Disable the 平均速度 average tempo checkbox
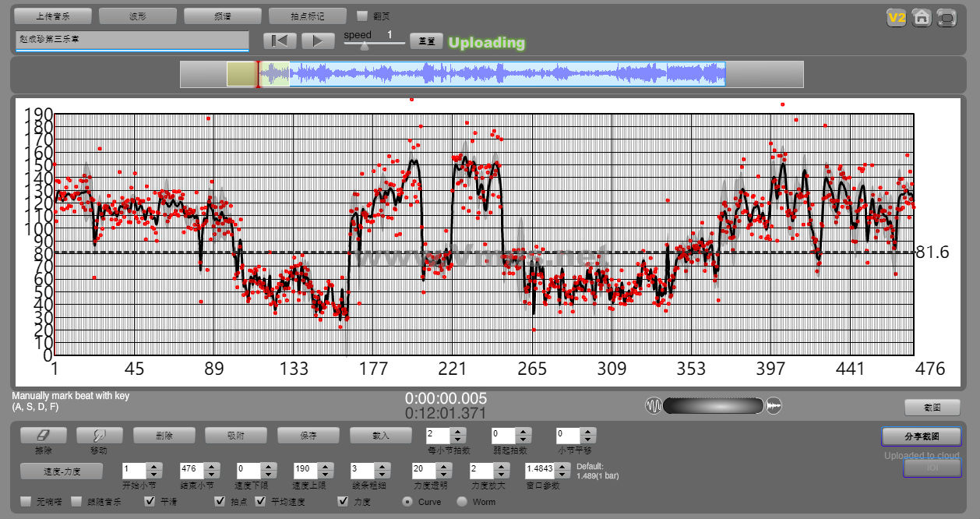 pos(261,501)
